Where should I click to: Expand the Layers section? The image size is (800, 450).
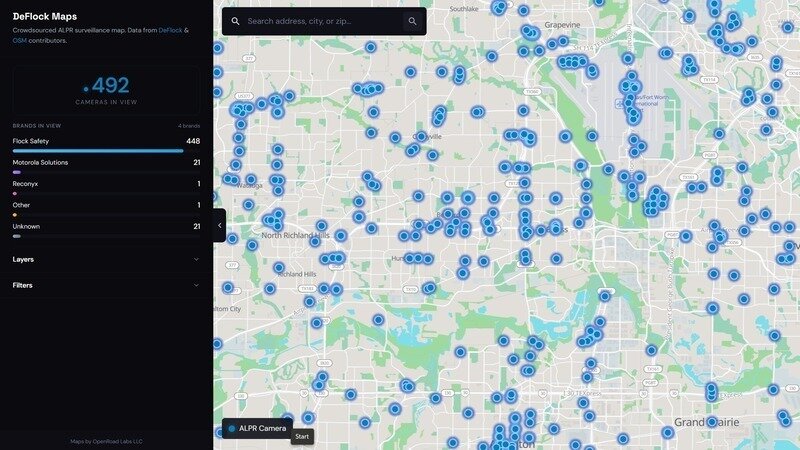(106, 260)
